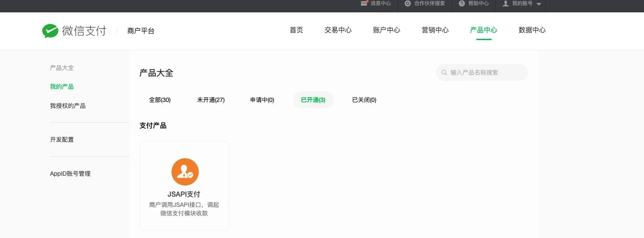Click the 微信支付 brand text
Image resolution: width=644 pixels, height=238 pixels.
click(84, 31)
